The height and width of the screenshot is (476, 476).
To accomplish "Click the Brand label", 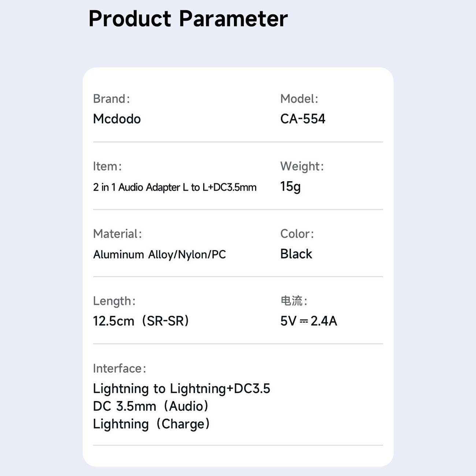I will click(x=111, y=99).
